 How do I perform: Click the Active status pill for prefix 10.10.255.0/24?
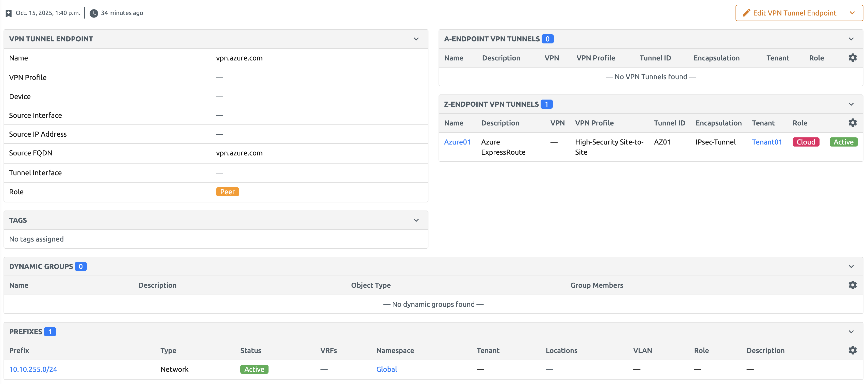click(254, 369)
